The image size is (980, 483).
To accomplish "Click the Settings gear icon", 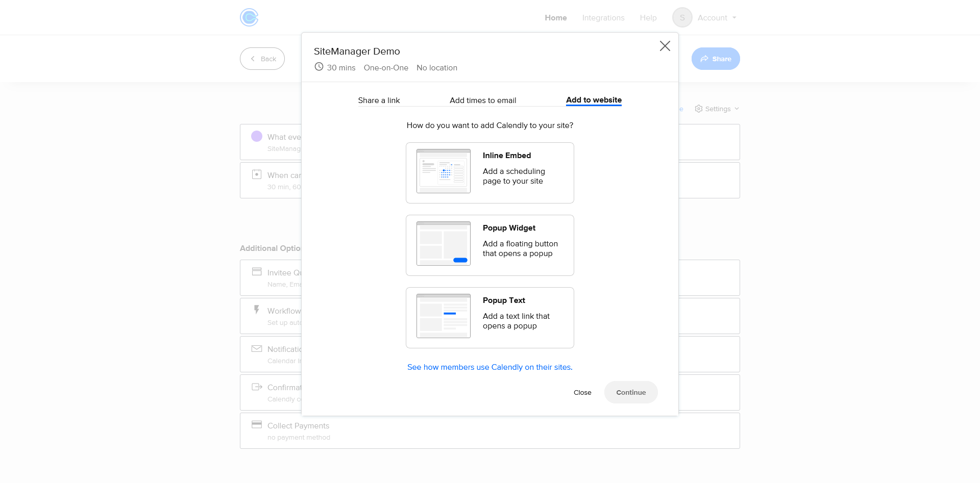I will pyautogui.click(x=699, y=109).
